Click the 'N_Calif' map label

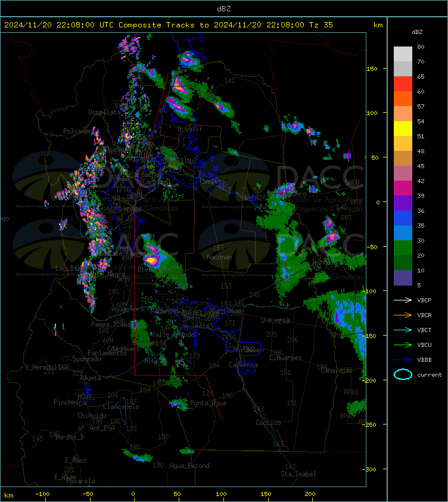point(190,129)
